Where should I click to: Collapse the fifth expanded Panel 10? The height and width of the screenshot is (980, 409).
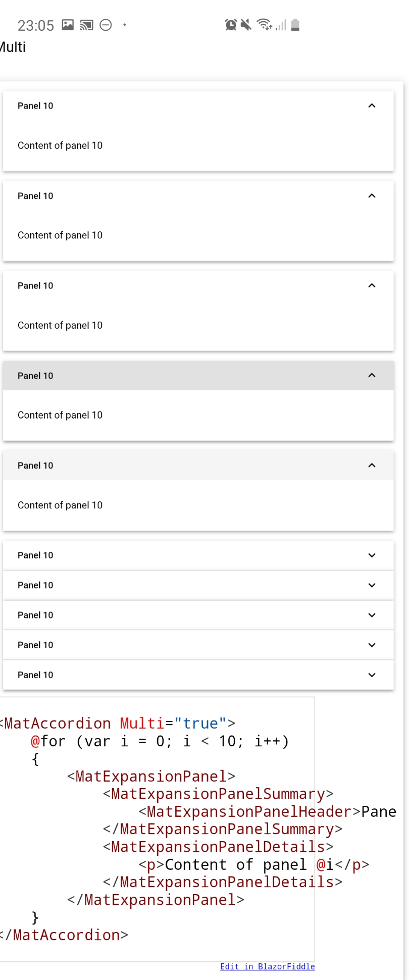click(x=372, y=465)
